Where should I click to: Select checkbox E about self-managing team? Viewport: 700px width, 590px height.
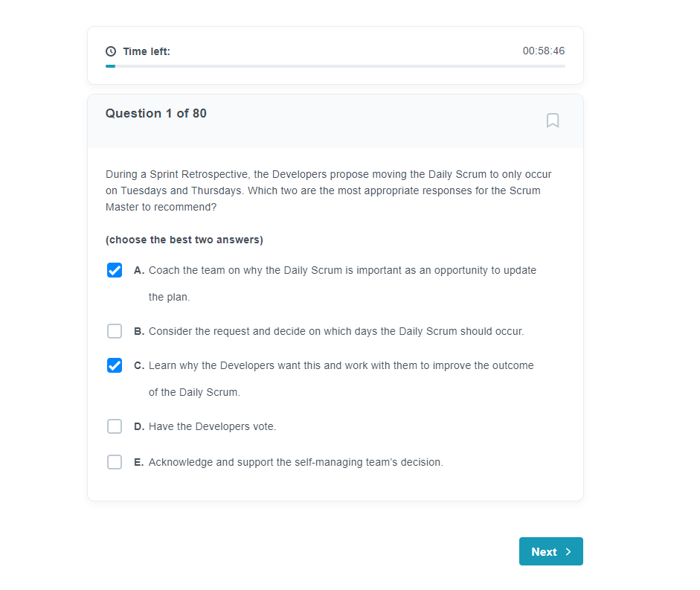tap(115, 462)
